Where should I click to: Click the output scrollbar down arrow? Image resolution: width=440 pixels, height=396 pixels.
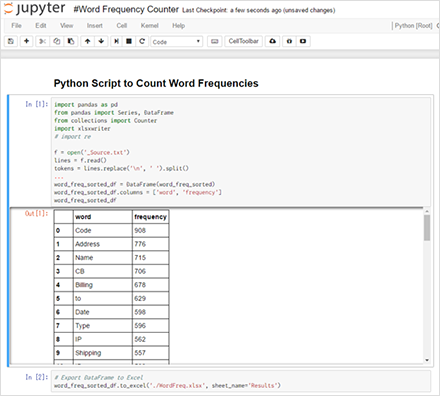427,360
